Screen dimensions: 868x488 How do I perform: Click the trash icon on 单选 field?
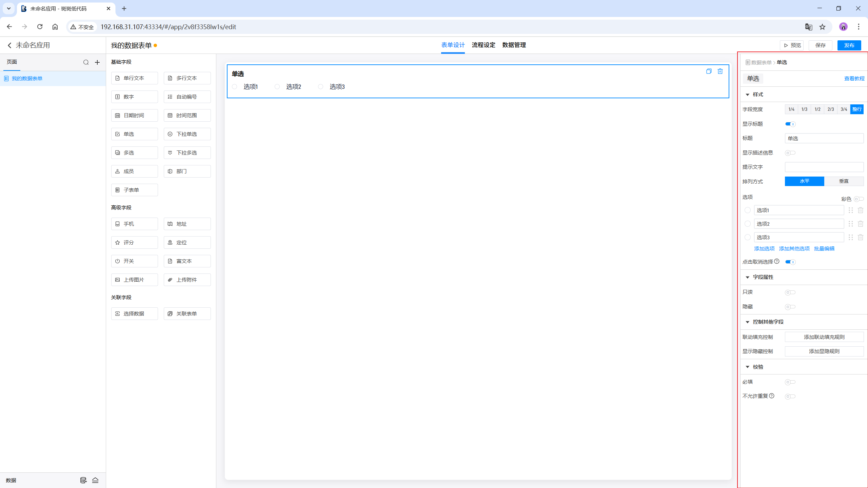point(720,71)
